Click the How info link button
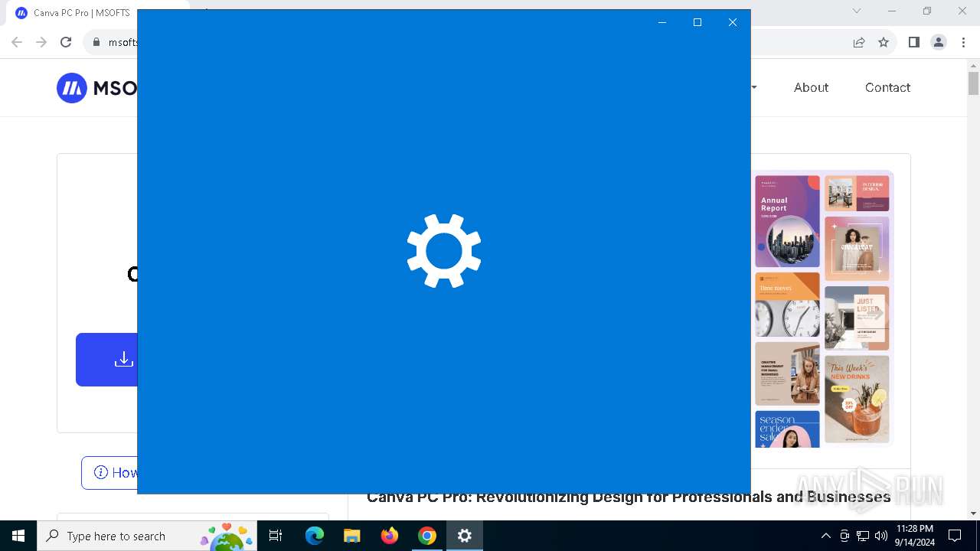This screenshot has height=551, width=980. pyautogui.click(x=109, y=473)
